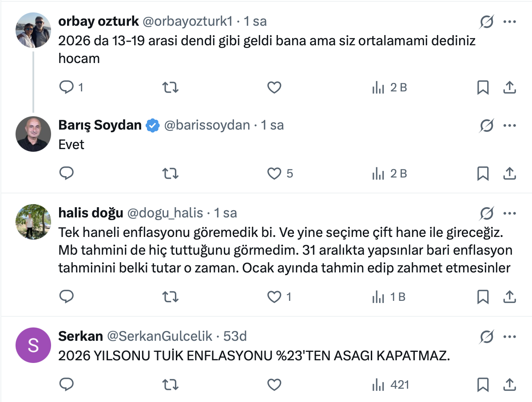
Task: Bookmark halis doğu's tweet
Action: (x=483, y=296)
